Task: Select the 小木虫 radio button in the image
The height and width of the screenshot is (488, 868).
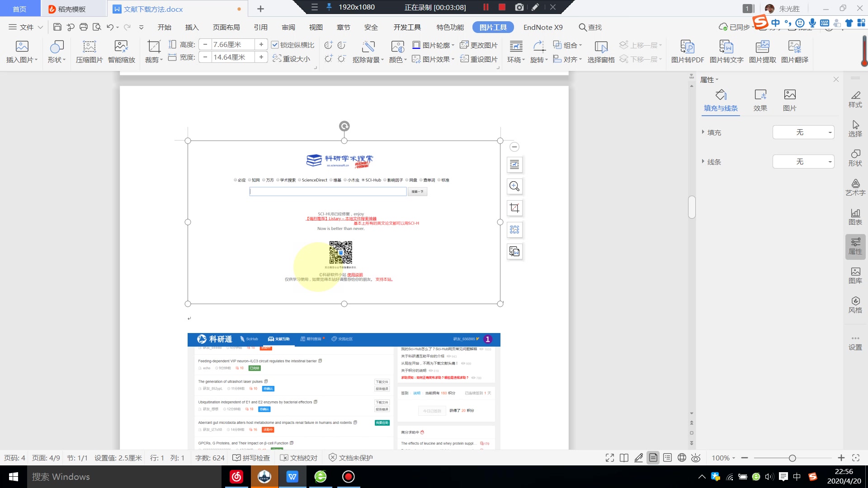Action: click(x=345, y=180)
